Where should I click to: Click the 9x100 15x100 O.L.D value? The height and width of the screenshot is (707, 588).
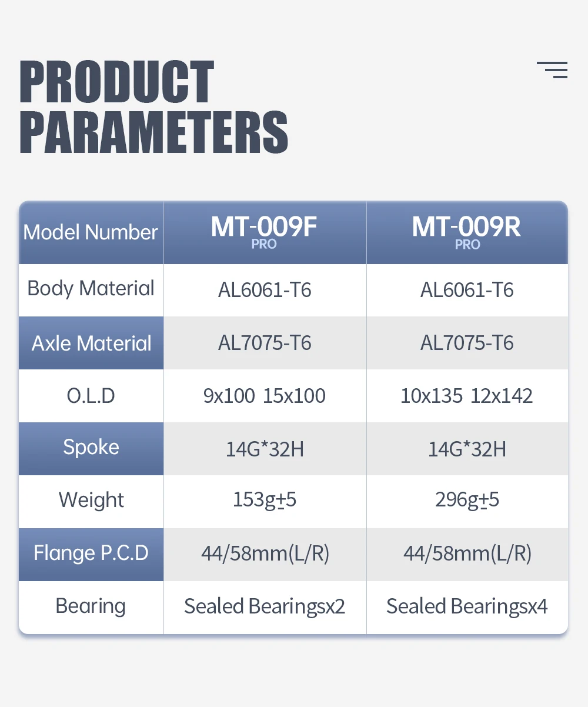point(265,396)
